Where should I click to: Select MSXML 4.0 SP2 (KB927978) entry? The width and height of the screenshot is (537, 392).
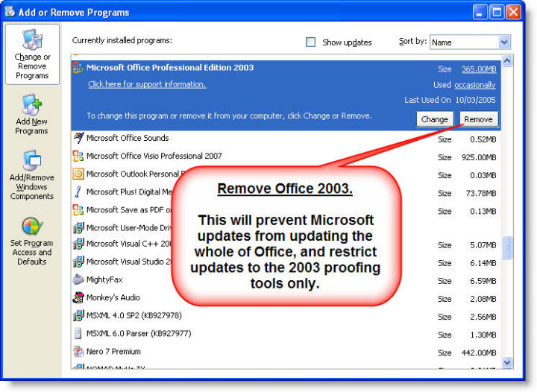coord(286,316)
